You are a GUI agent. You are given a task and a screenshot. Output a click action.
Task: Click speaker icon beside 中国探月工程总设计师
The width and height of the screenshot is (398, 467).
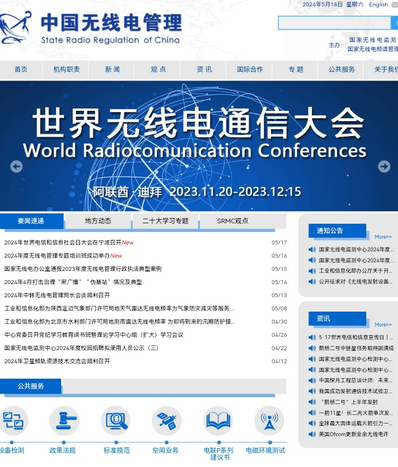(x=312, y=380)
